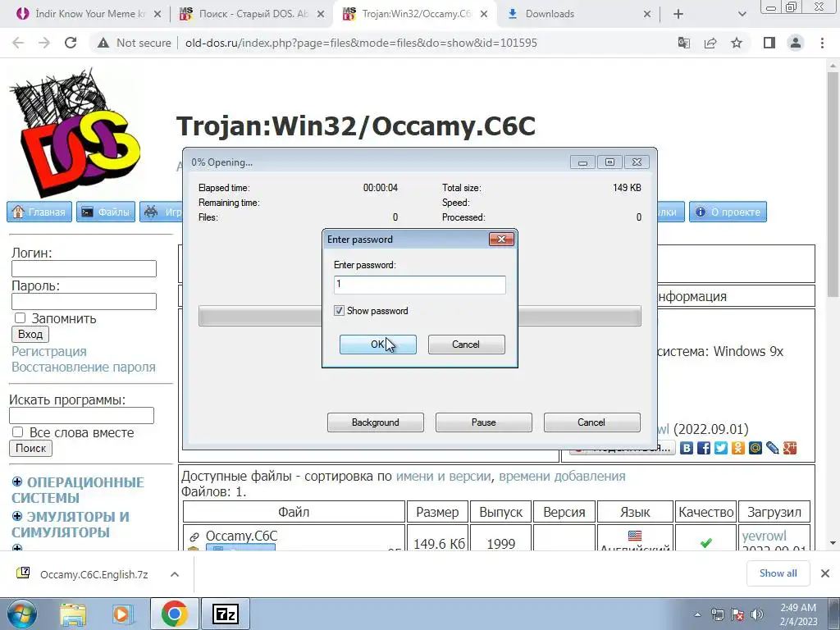Close the Enter password dialog
Screen dimensions: 840x630
coord(501,239)
